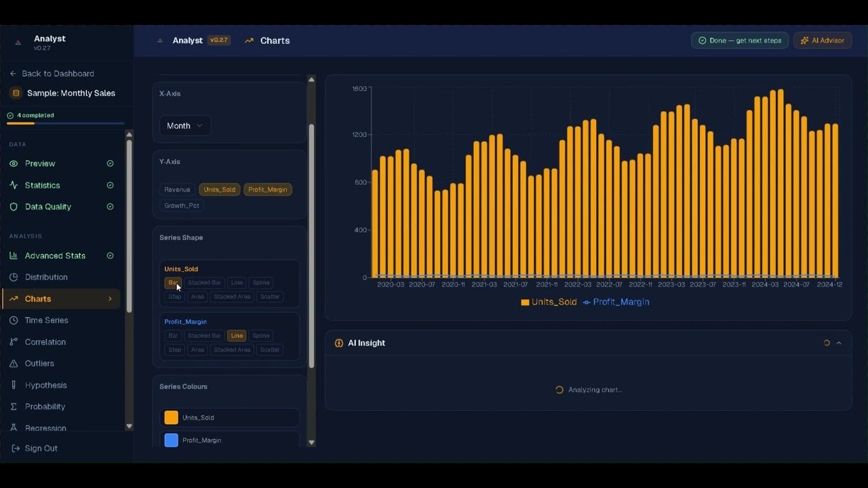The width and height of the screenshot is (868, 488).
Task: Click the AI Insight globe icon
Action: [x=338, y=343]
